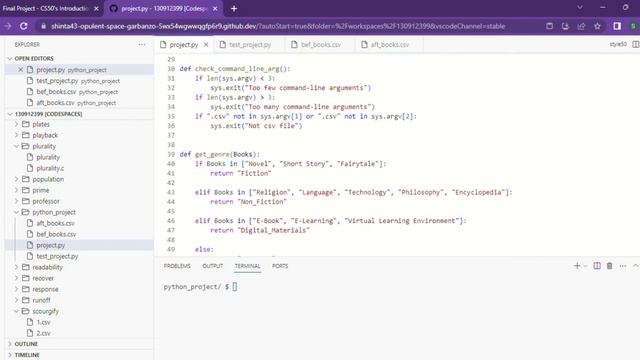The height and width of the screenshot is (360, 640).
Task: Open Explorer more actions ellipsis
Action: pos(142,44)
